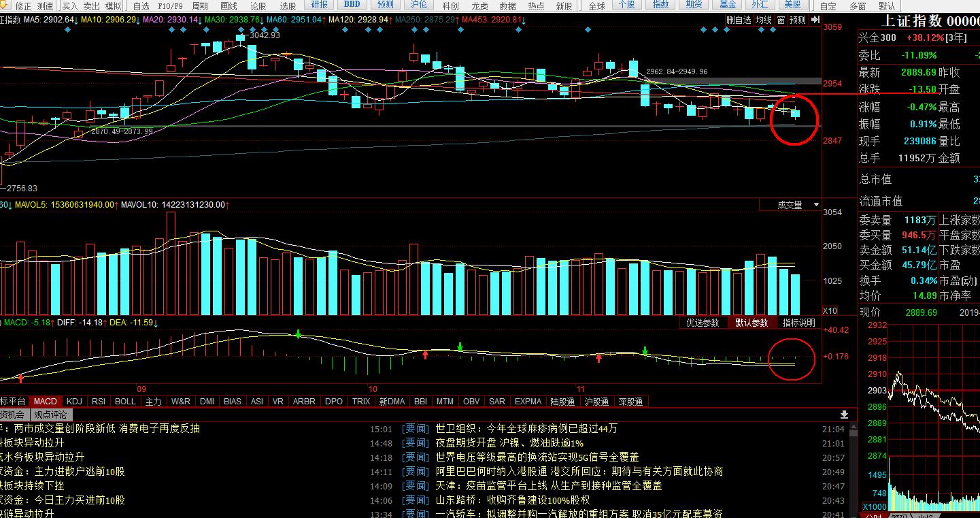Click the 研报 research report toolbar icon

point(319,5)
